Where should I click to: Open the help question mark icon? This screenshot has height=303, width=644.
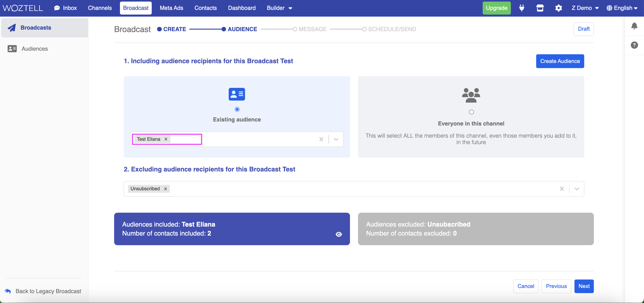(x=634, y=45)
